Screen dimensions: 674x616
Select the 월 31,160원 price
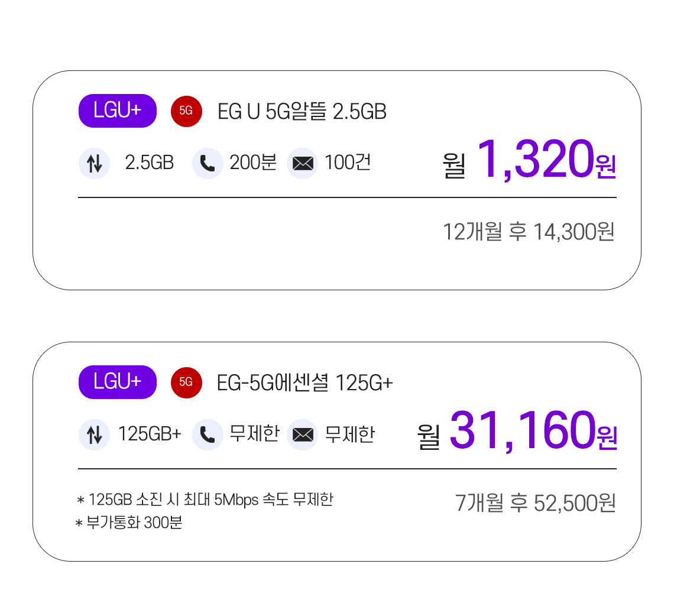coord(517,431)
